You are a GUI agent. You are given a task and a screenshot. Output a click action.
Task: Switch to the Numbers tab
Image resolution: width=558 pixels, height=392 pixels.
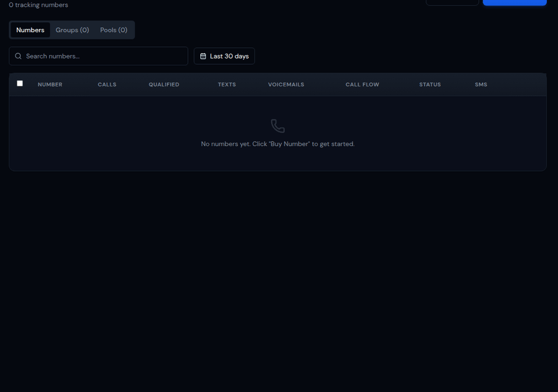pos(30,30)
